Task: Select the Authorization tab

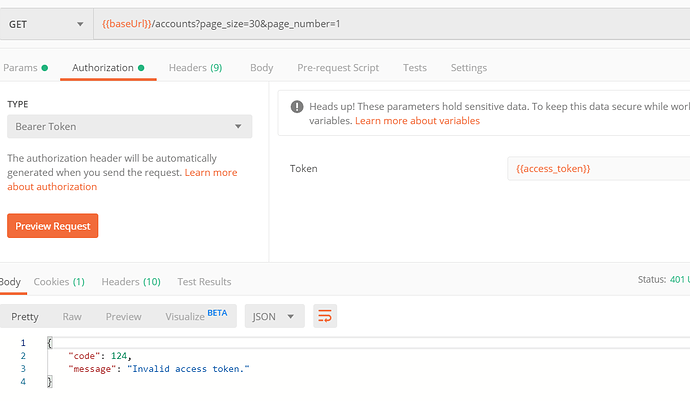Action: click(103, 68)
